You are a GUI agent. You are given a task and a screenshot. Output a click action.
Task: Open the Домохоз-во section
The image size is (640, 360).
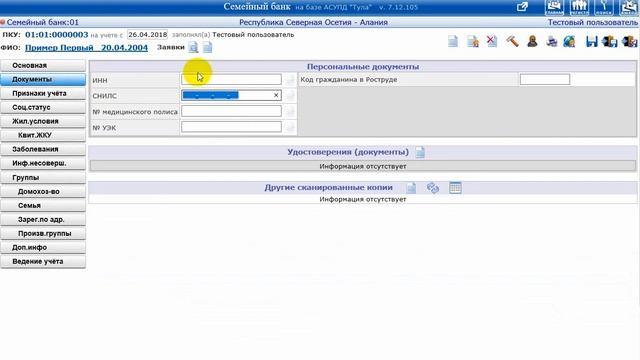(43, 191)
